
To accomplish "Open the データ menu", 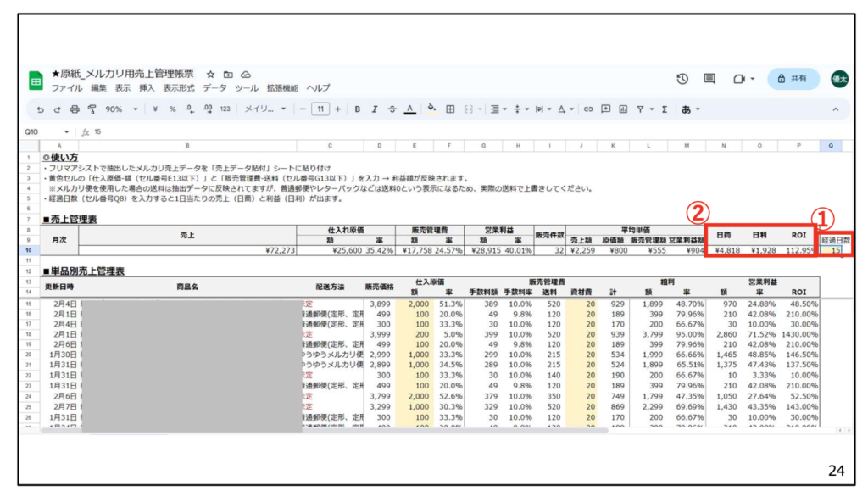I will click(214, 88).
